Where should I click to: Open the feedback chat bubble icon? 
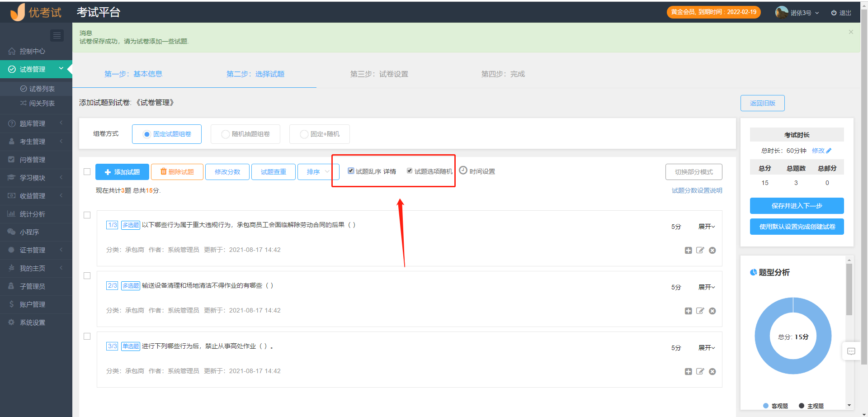851,351
